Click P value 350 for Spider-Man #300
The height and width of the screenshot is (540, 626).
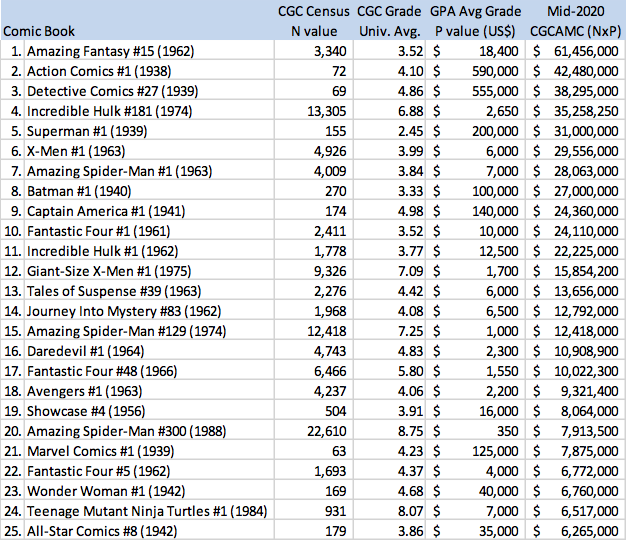click(x=508, y=431)
